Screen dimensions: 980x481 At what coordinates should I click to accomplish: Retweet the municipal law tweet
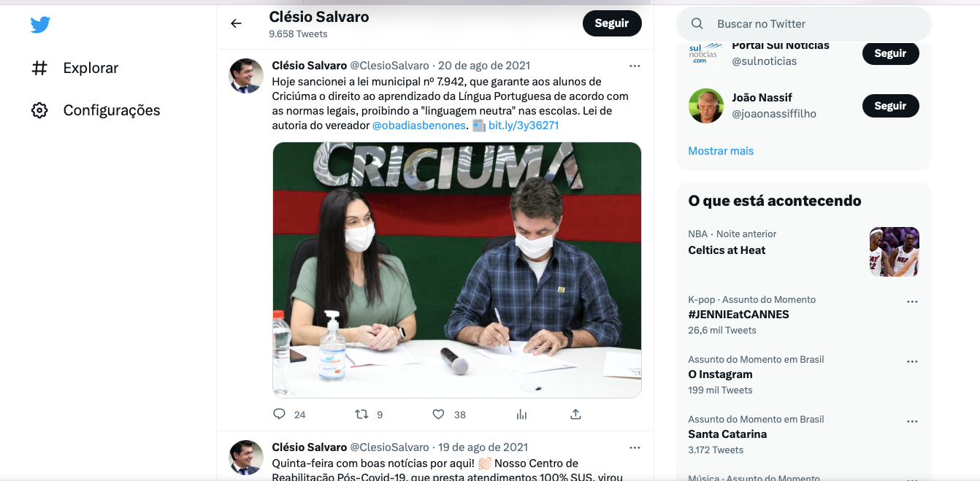click(361, 414)
